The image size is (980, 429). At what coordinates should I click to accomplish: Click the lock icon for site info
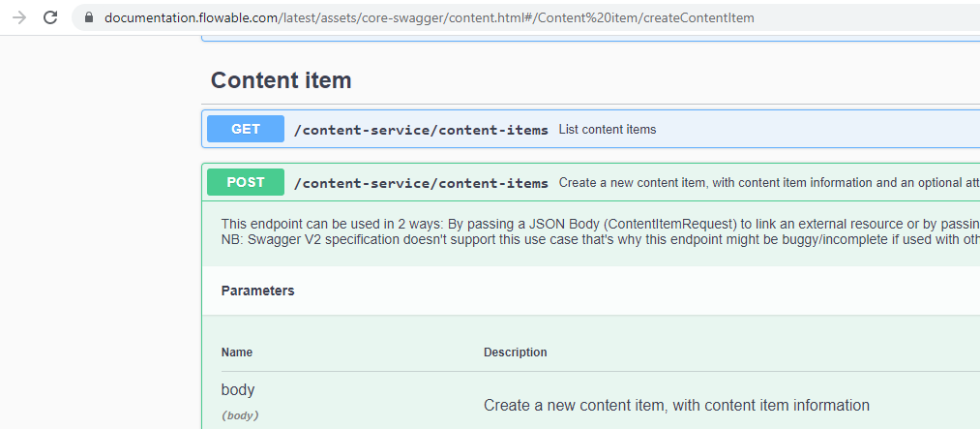point(88,17)
